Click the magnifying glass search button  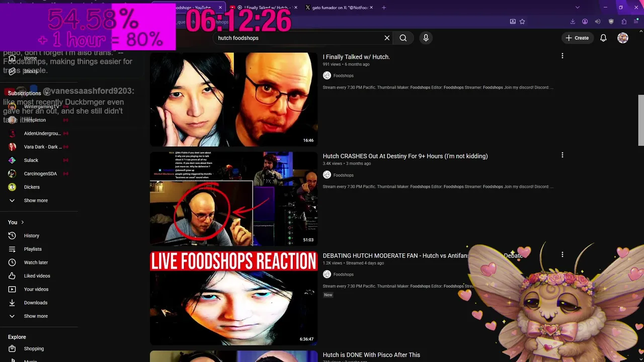403,38
